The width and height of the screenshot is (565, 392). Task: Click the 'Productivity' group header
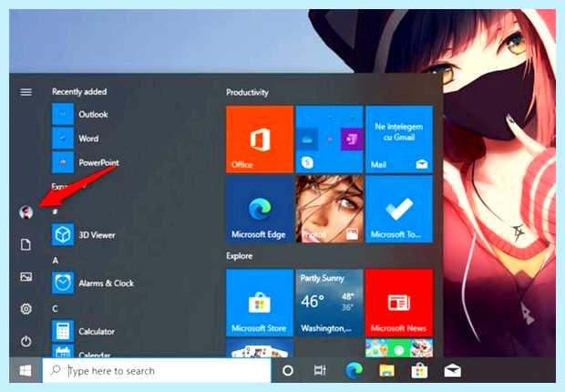tap(247, 92)
